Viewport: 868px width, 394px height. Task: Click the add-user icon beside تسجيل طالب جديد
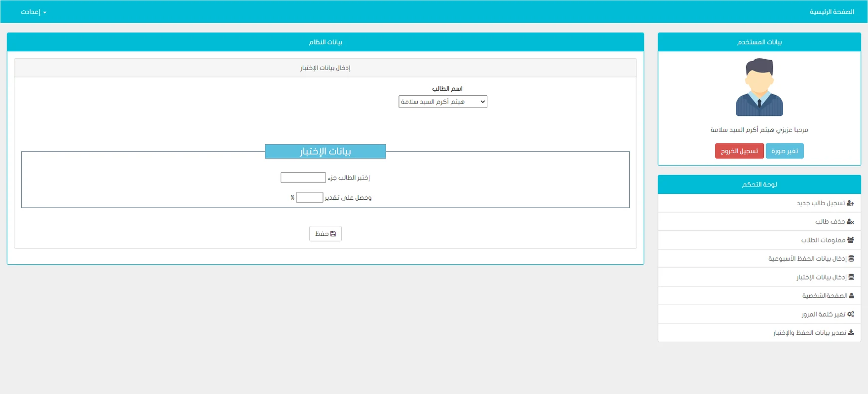tap(850, 203)
